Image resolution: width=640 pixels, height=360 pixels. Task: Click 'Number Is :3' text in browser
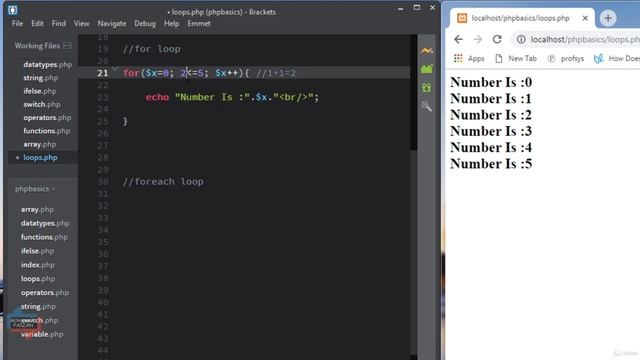491,131
